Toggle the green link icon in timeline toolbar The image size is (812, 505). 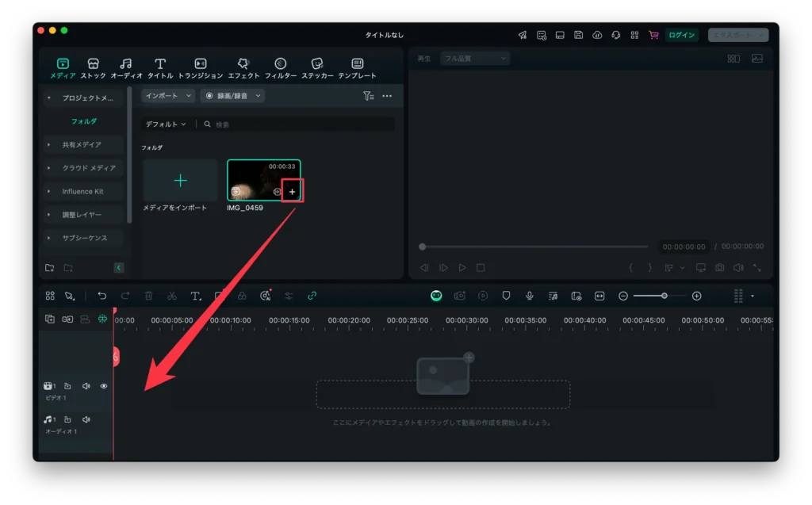(x=312, y=296)
